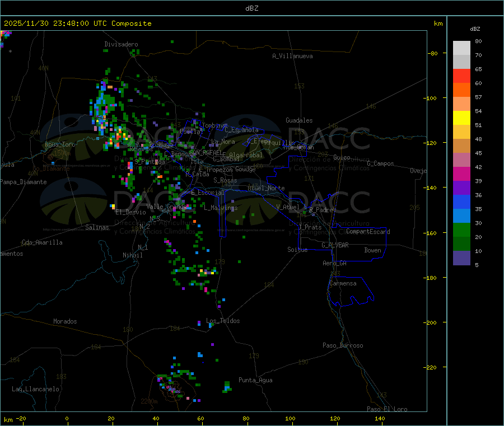Click the 'Cda_Amarilla' place label
This screenshot has width=504, height=426.
coord(42,242)
